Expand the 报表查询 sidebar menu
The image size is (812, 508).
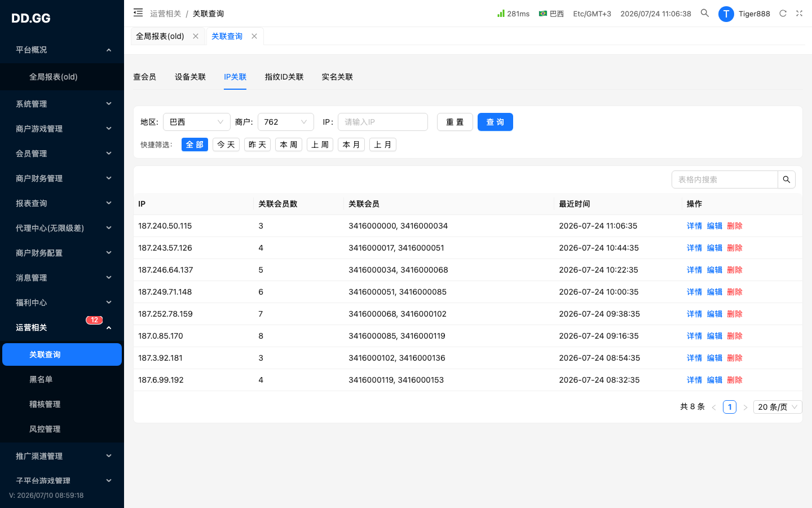point(62,203)
